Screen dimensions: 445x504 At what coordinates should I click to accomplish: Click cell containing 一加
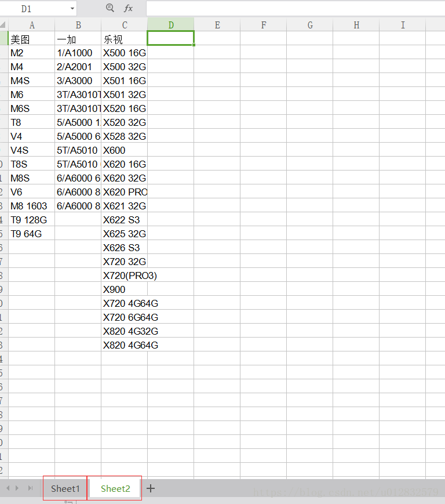pyautogui.click(x=78, y=38)
